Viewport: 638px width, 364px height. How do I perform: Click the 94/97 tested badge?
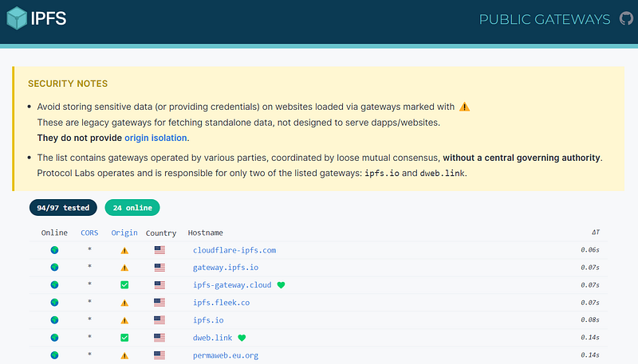click(63, 208)
